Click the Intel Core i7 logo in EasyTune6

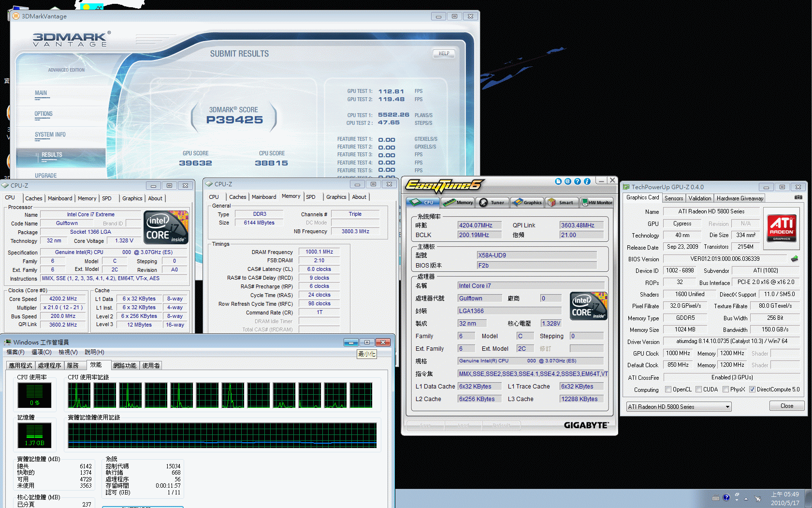pyautogui.click(x=589, y=306)
